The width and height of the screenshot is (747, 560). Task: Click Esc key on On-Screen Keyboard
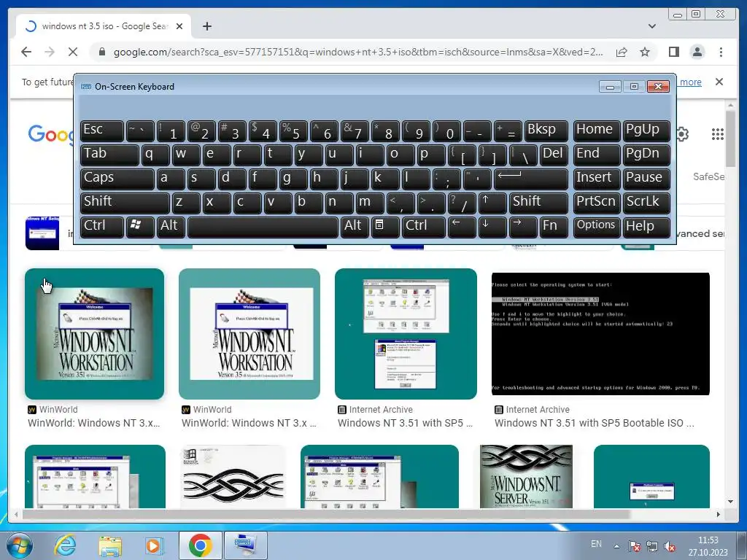(x=102, y=131)
